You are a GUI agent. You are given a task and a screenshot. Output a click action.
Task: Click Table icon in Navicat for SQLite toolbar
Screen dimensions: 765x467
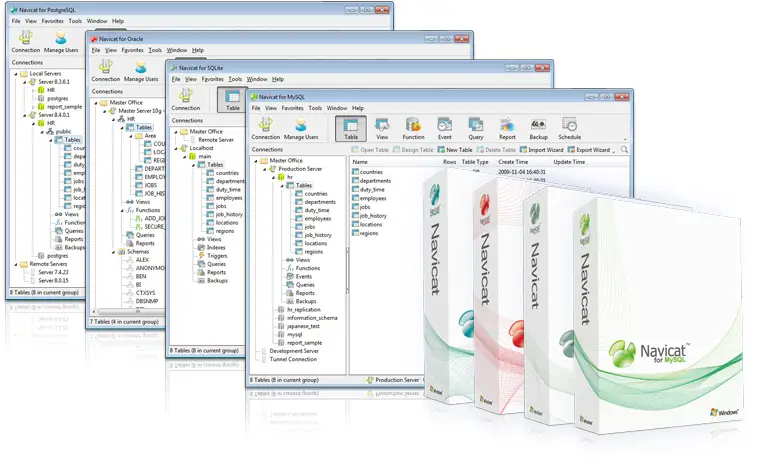point(232,100)
